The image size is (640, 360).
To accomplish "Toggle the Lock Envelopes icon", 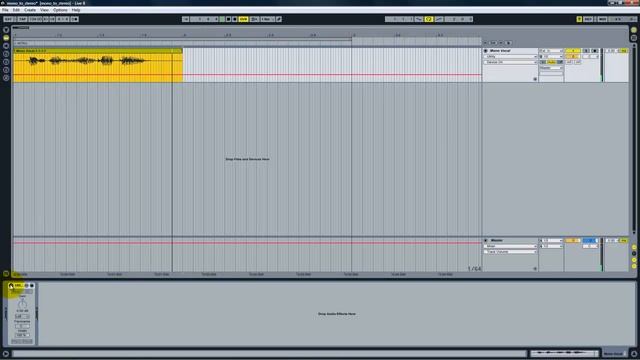I will 509,43.
